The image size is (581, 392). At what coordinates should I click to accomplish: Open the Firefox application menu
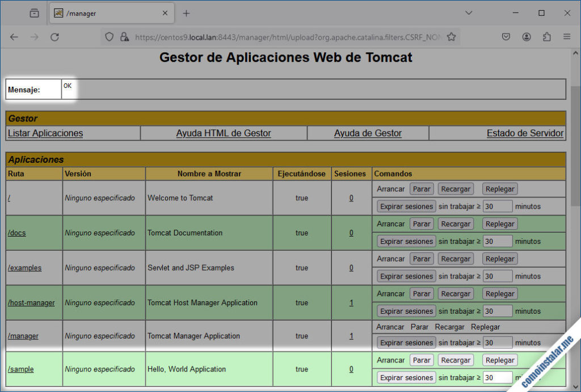pyautogui.click(x=566, y=36)
